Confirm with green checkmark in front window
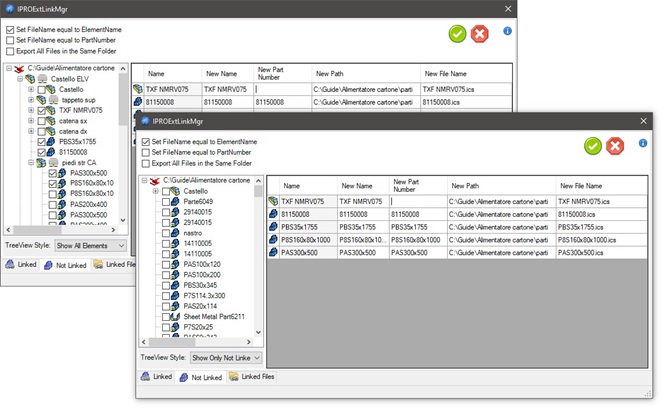664x408 pixels. coord(592,146)
